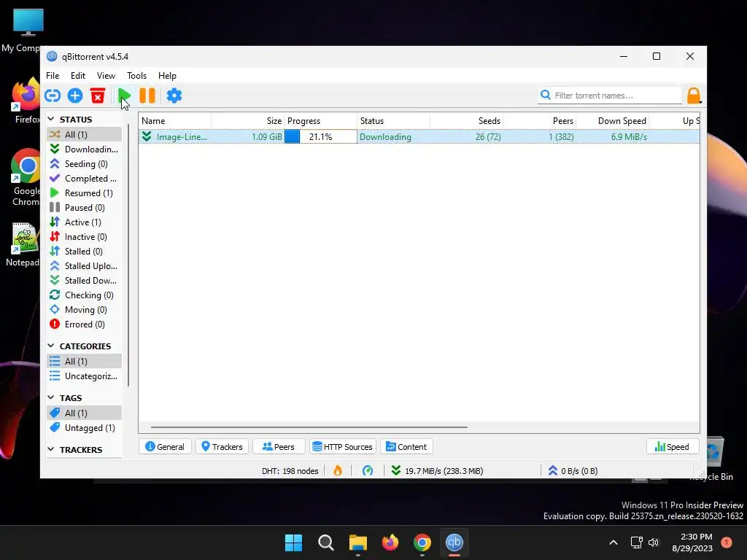Sort torrents by Seeds column header
Viewport: 747px width, 560px height.
466,121
